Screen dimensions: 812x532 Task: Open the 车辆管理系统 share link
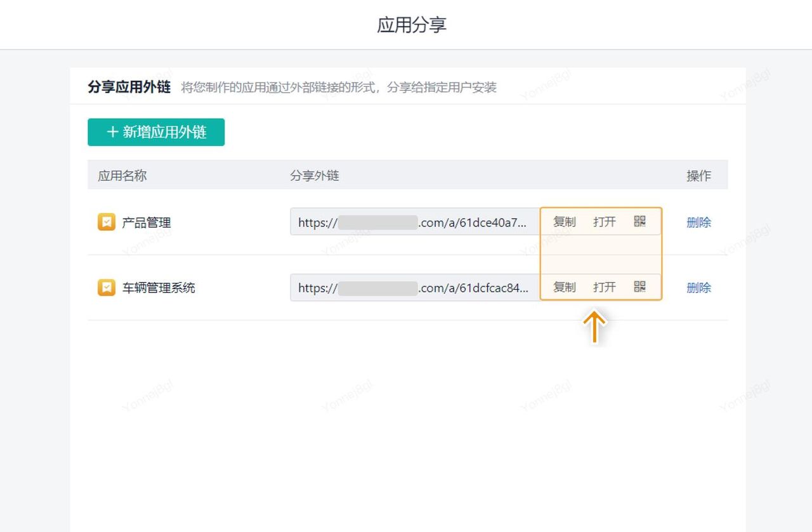(x=605, y=287)
